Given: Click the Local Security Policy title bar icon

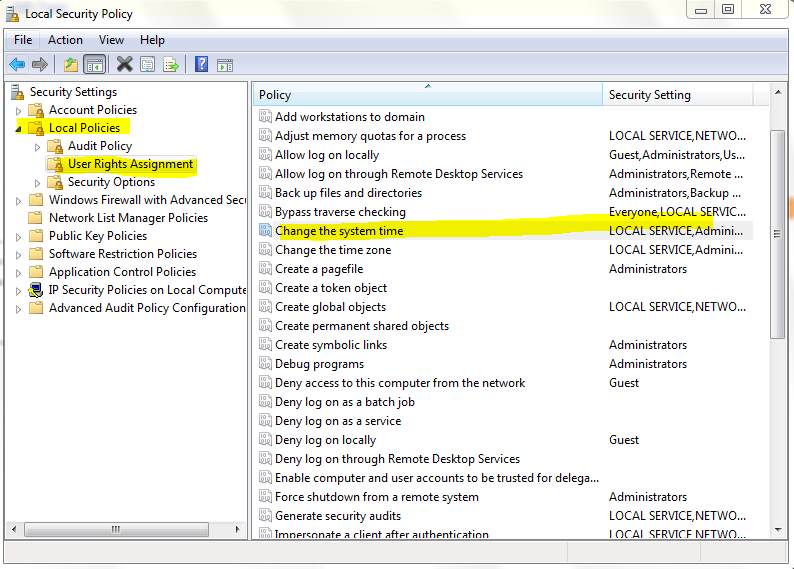Looking at the screenshot, I should [x=12, y=14].
